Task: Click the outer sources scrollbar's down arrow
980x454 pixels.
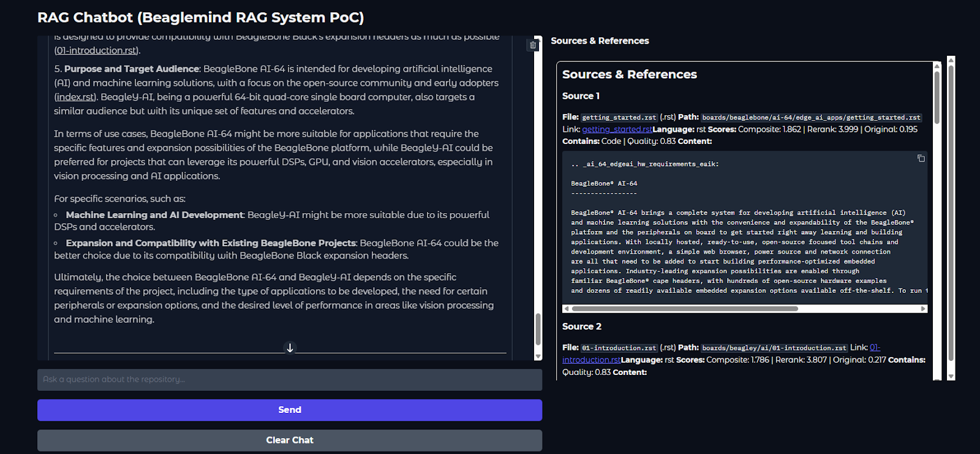Action: [951, 376]
